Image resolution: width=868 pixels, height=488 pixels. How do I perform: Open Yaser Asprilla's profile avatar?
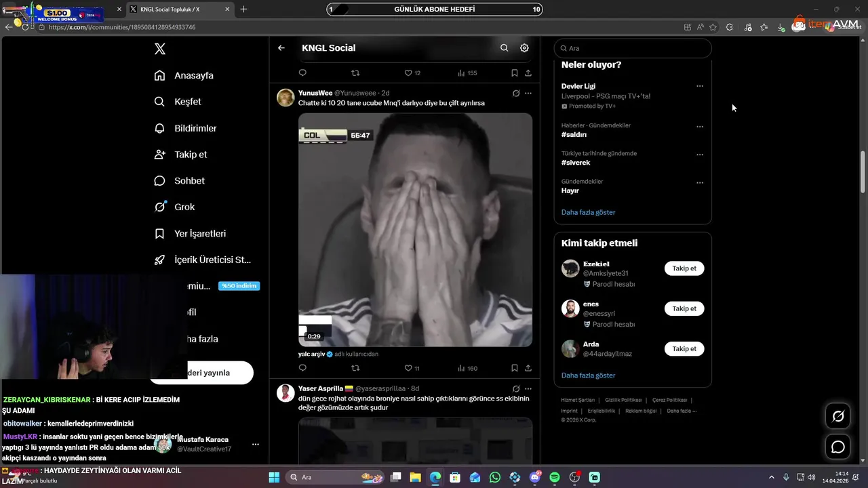click(285, 393)
